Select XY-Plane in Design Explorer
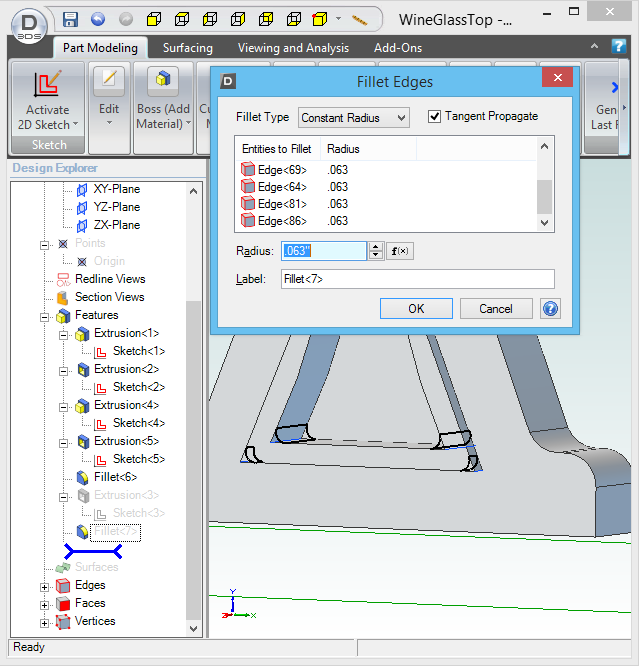The width and height of the screenshot is (639, 666). point(117,189)
